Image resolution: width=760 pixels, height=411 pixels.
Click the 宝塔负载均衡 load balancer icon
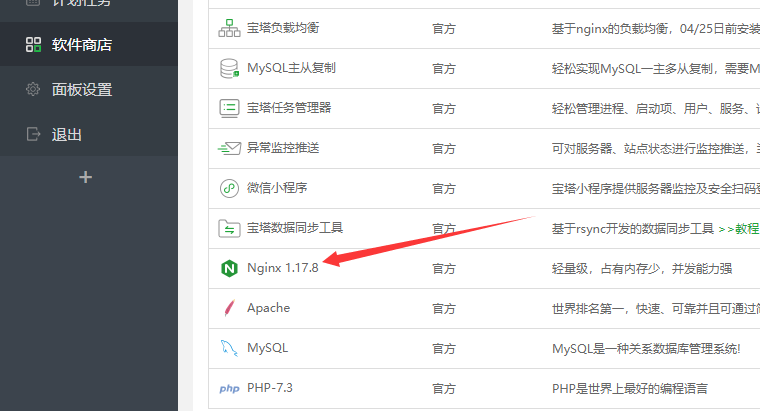[x=229, y=28]
